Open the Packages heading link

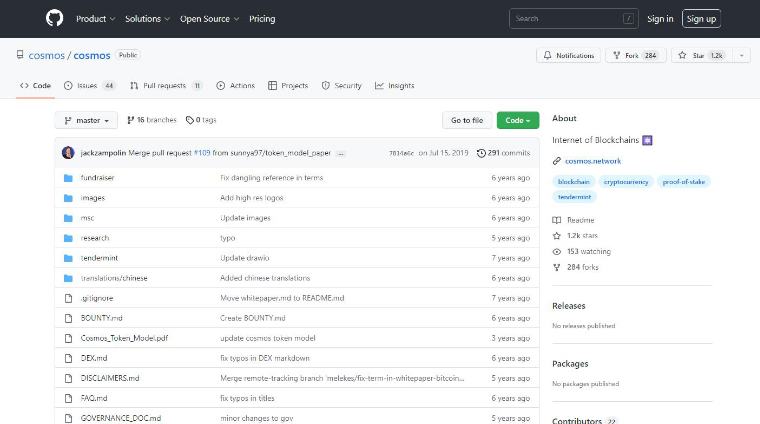pyautogui.click(x=570, y=364)
